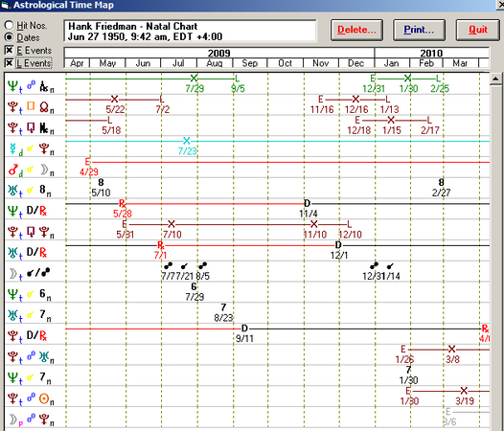The width and height of the screenshot is (504, 431).
Task: Click the exact marker dated 3/8
Action: click(451, 349)
